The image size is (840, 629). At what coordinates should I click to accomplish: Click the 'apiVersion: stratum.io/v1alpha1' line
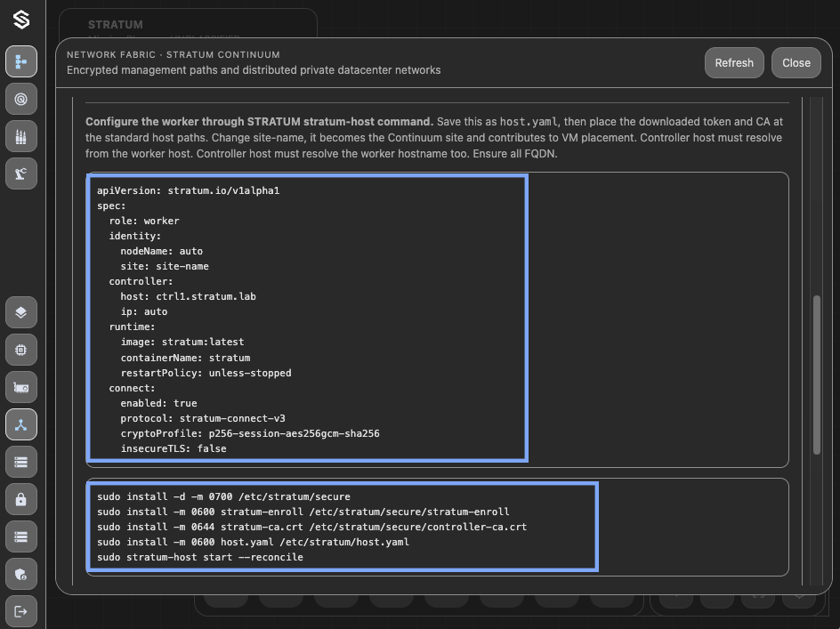pyautogui.click(x=188, y=190)
